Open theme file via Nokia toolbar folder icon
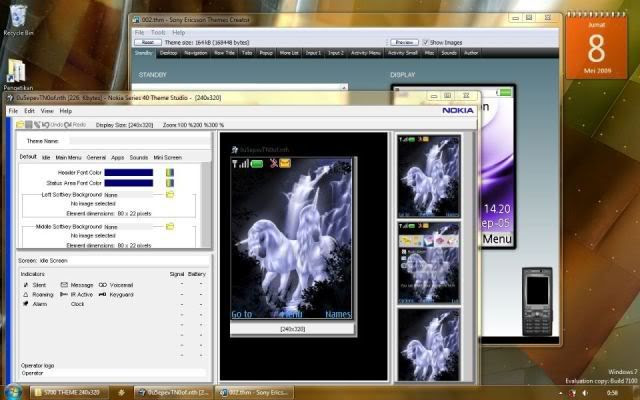 point(20,124)
